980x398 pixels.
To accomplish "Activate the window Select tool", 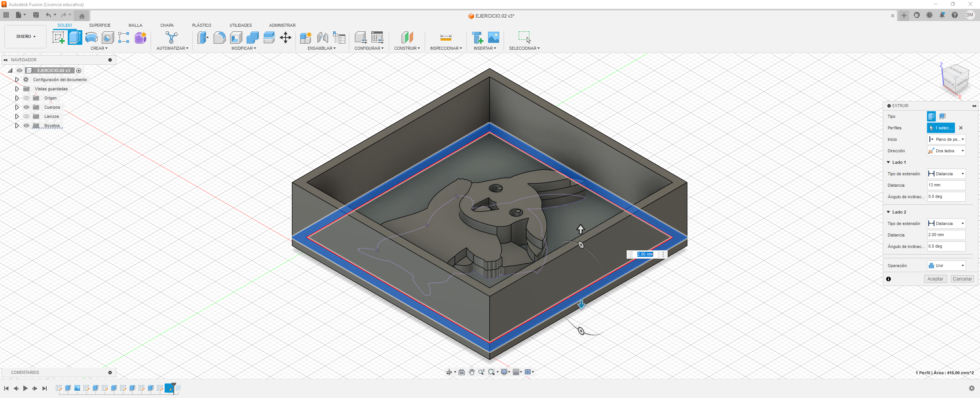I will (x=524, y=37).
